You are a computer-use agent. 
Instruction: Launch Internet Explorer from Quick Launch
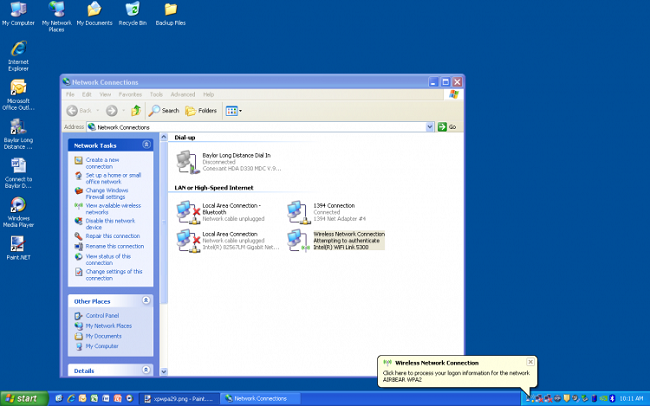[x=70, y=399]
